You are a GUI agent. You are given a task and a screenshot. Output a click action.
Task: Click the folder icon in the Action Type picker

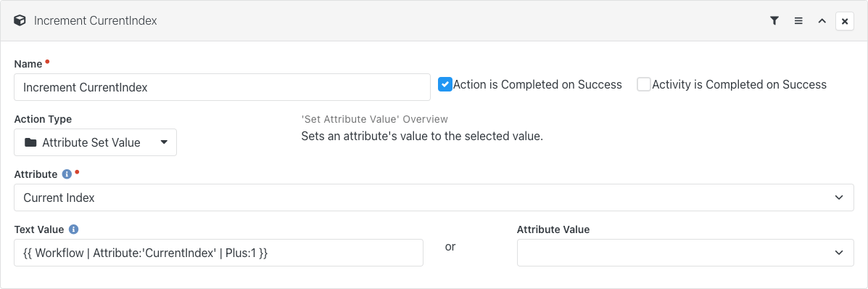pos(30,142)
